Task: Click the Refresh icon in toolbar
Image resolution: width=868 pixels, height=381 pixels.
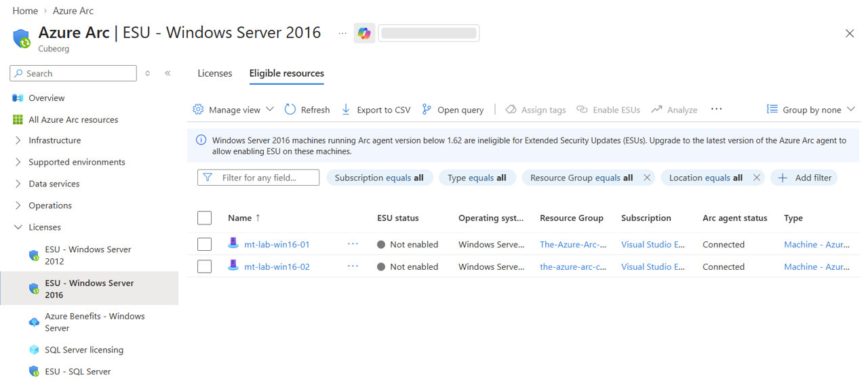Action: pyautogui.click(x=290, y=109)
